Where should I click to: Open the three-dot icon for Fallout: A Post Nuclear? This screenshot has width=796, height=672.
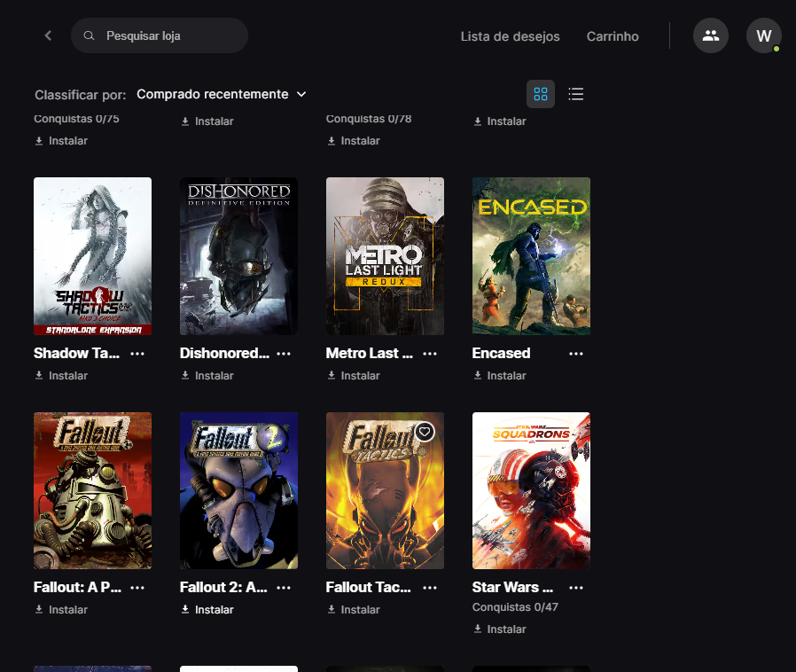click(137, 588)
